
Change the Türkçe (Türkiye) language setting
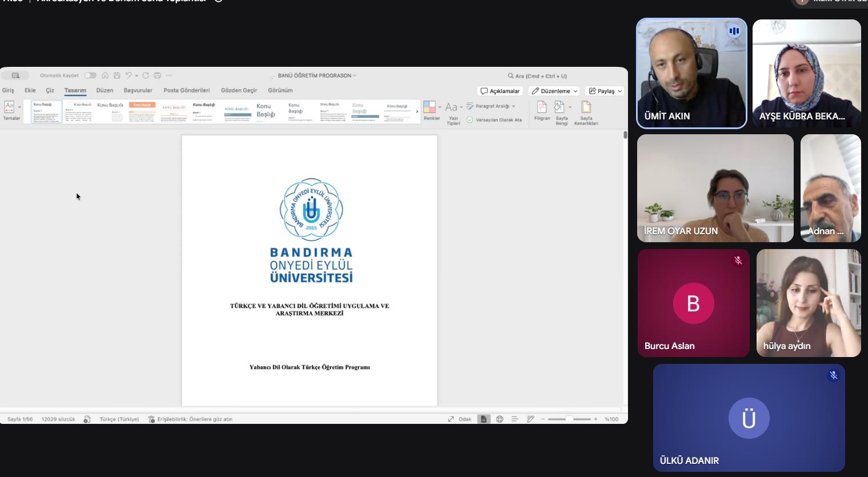pyautogui.click(x=119, y=419)
